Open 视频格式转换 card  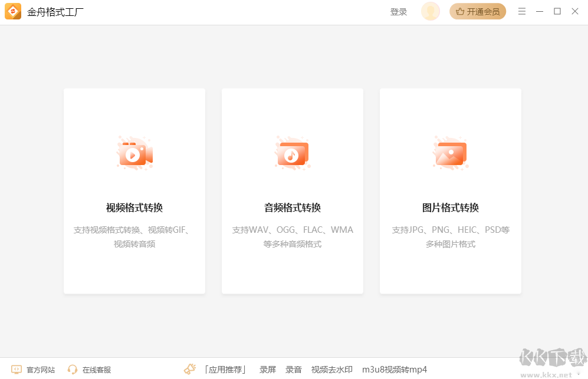tap(134, 190)
